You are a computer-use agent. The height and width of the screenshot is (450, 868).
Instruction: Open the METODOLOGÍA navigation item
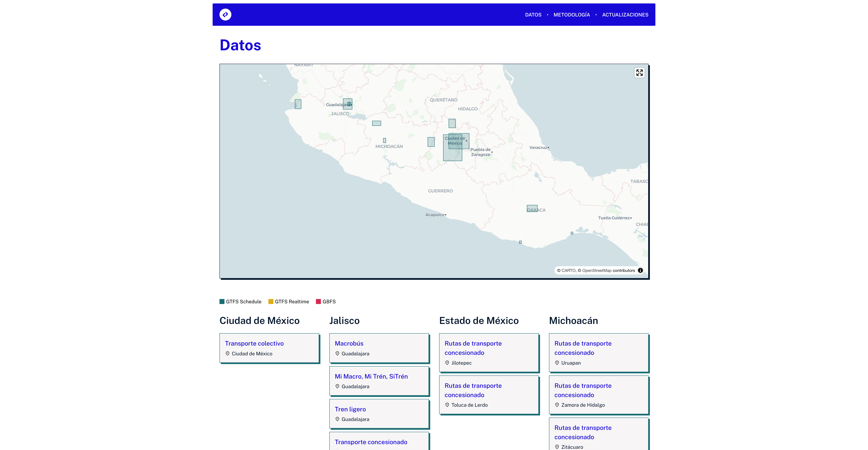click(571, 14)
